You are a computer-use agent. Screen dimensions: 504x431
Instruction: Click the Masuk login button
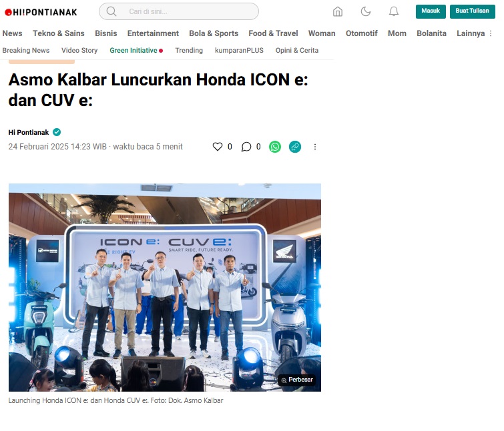tap(431, 11)
